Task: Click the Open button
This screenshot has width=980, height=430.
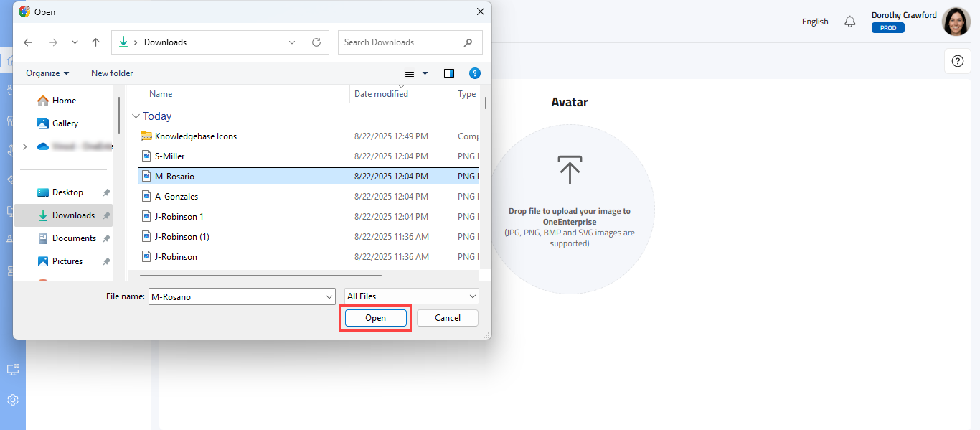Action: 375,318
